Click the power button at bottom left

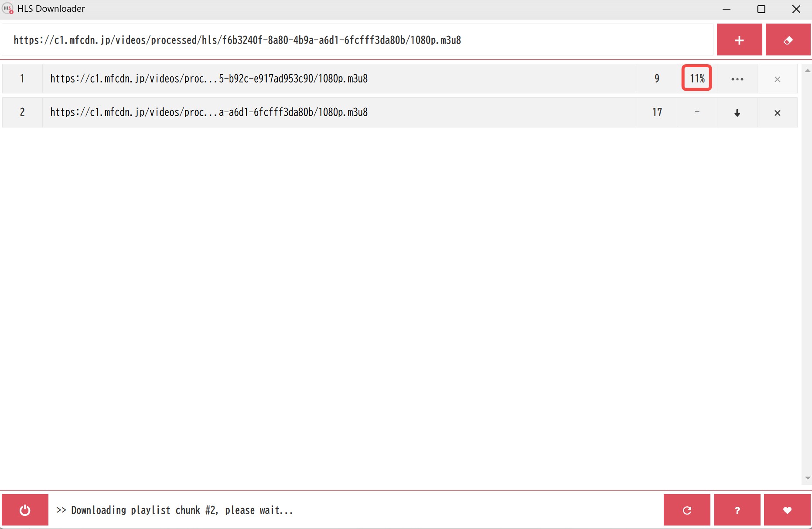tap(25, 510)
